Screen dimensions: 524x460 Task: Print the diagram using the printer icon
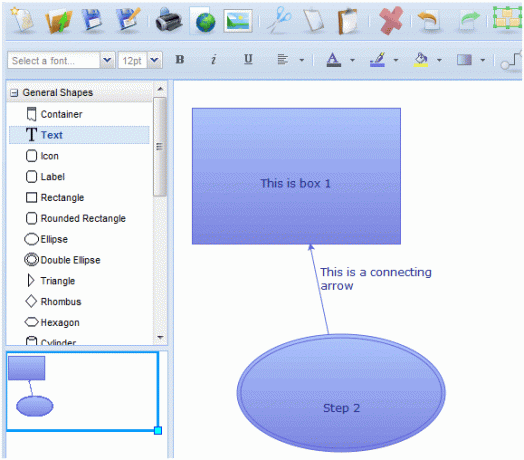(x=169, y=20)
